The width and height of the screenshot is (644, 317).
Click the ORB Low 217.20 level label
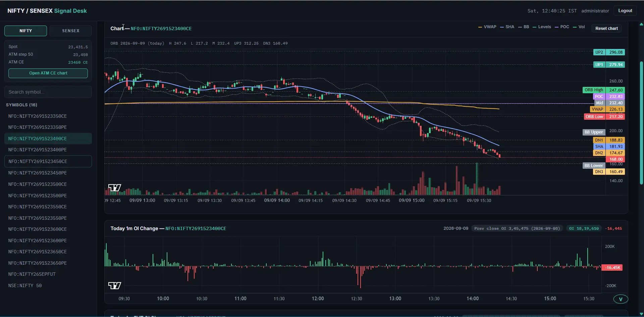pyautogui.click(x=604, y=117)
